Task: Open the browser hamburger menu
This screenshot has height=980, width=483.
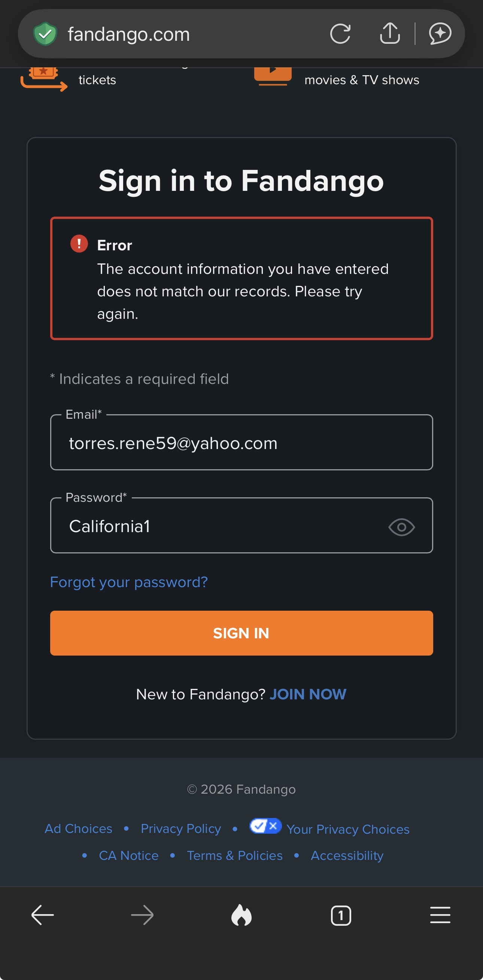Action: [x=440, y=915]
